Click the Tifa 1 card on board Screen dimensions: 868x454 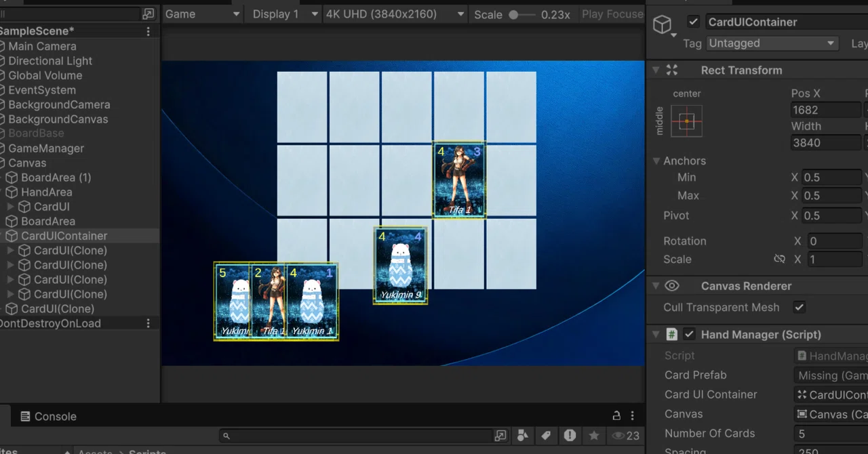(x=460, y=180)
